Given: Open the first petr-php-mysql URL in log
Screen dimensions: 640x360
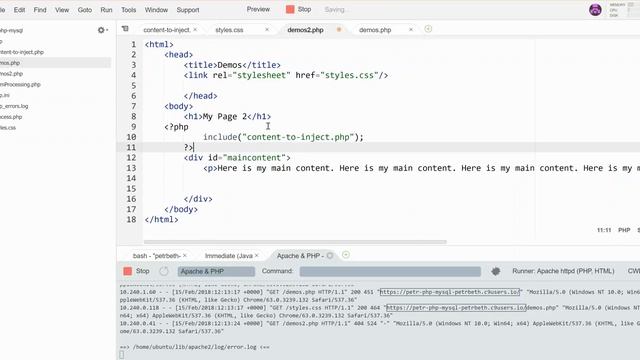Looking at the screenshot, I should 450,292.
